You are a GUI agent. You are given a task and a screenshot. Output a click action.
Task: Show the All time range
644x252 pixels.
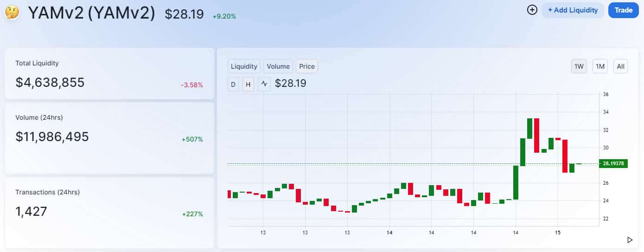coord(621,66)
